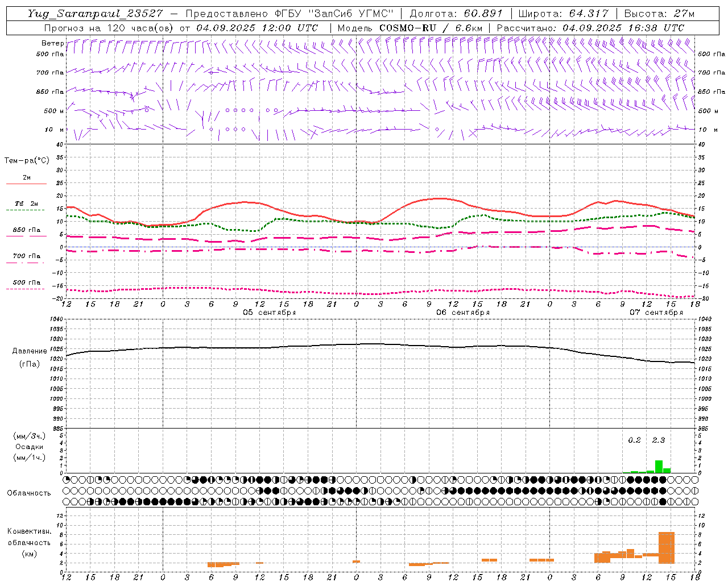Click the 700 гПа temperature legend label
The width and height of the screenshot is (728, 582).
click(27, 256)
